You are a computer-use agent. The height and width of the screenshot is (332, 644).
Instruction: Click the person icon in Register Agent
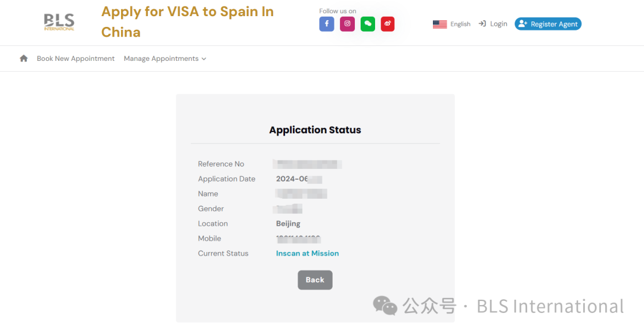coord(523,24)
